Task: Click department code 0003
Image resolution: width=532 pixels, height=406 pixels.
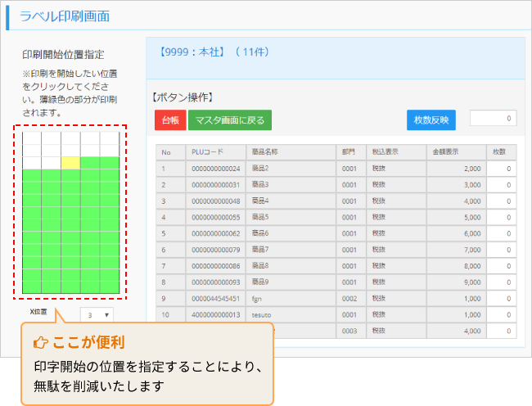Action: point(349,331)
